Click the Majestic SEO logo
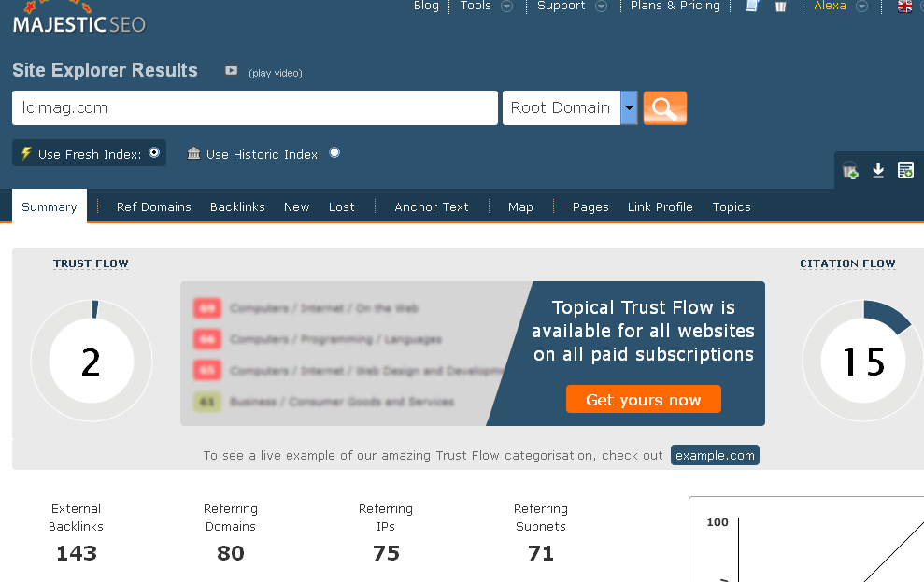The width and height of the screenshot is (924, 582). coord(79,18)
